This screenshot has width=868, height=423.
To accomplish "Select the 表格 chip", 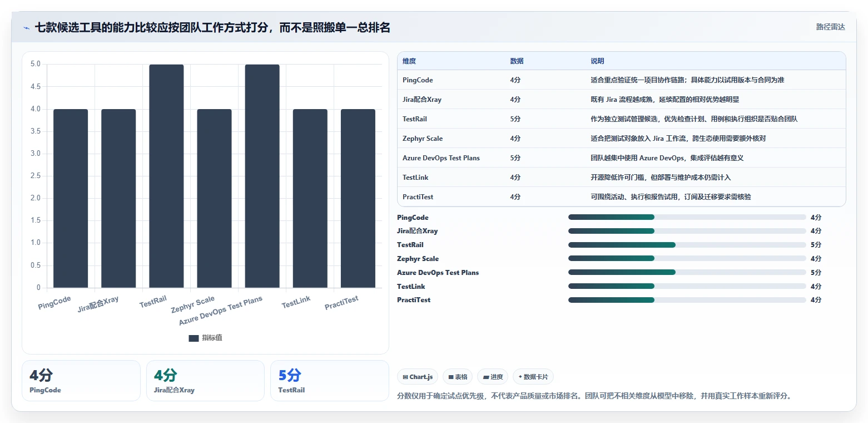I will pos(458,377).
